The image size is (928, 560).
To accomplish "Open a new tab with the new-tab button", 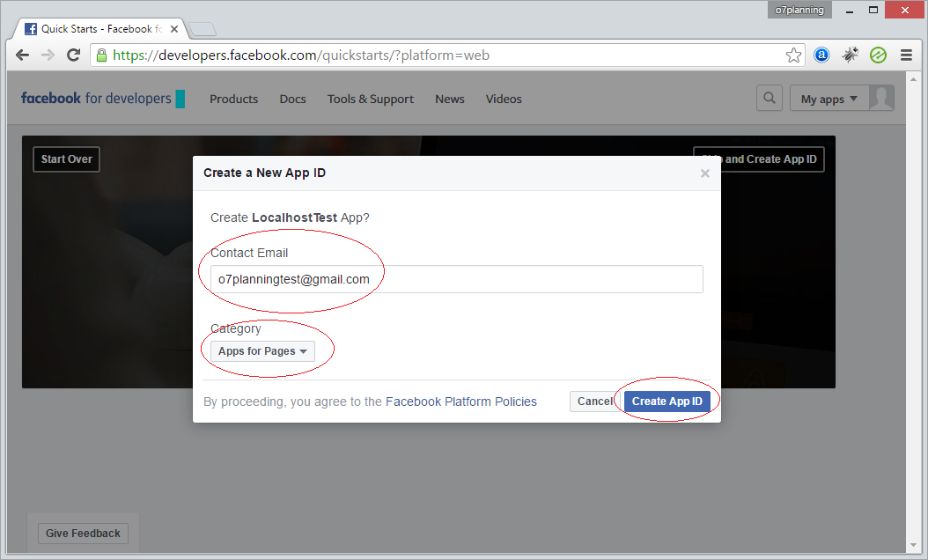I will point(203,29).
